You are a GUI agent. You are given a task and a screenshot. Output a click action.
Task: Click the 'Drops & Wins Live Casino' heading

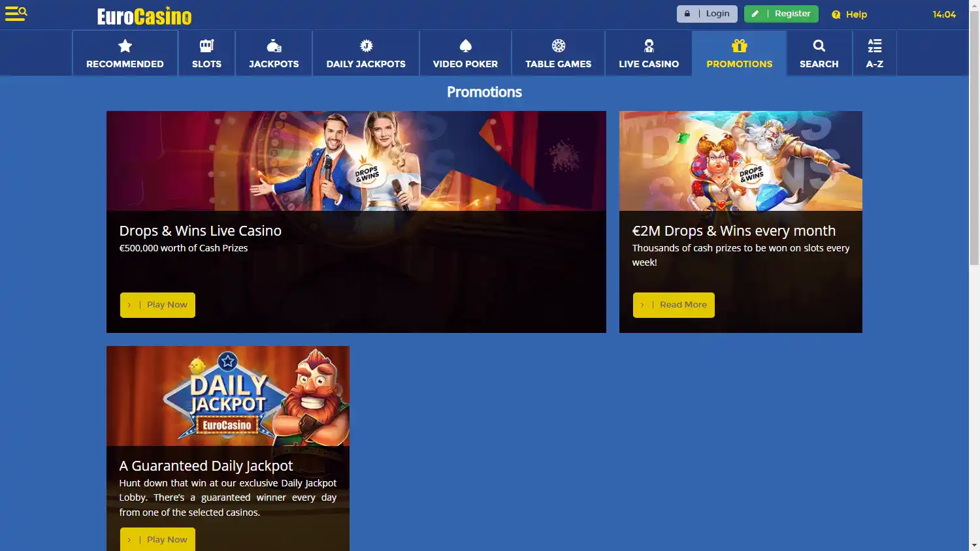pos(201,231)
